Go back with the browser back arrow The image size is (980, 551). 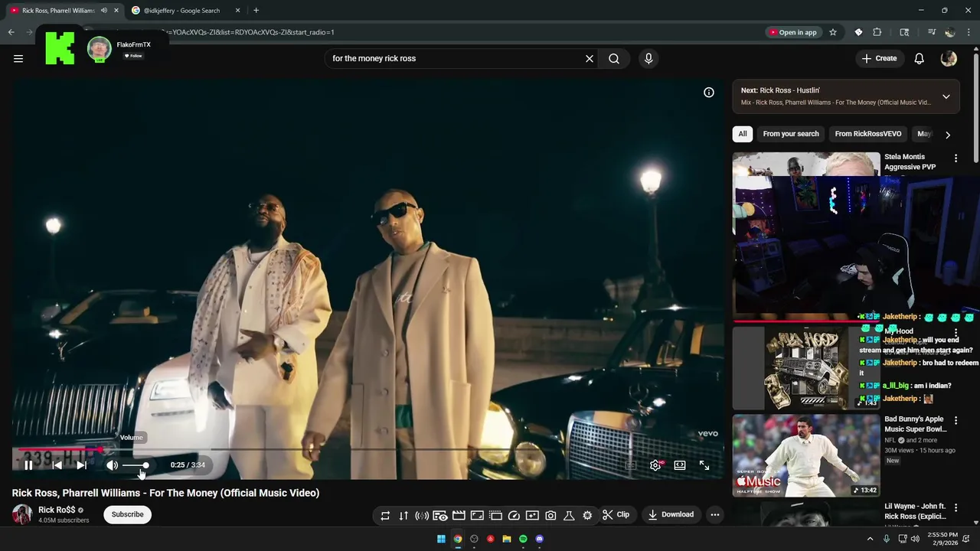point(11,32)
